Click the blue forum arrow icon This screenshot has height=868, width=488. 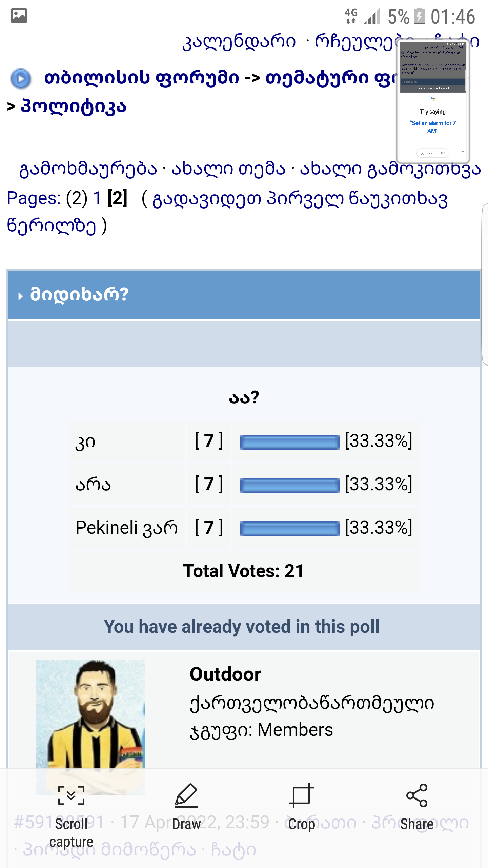[x=21, y=79]
